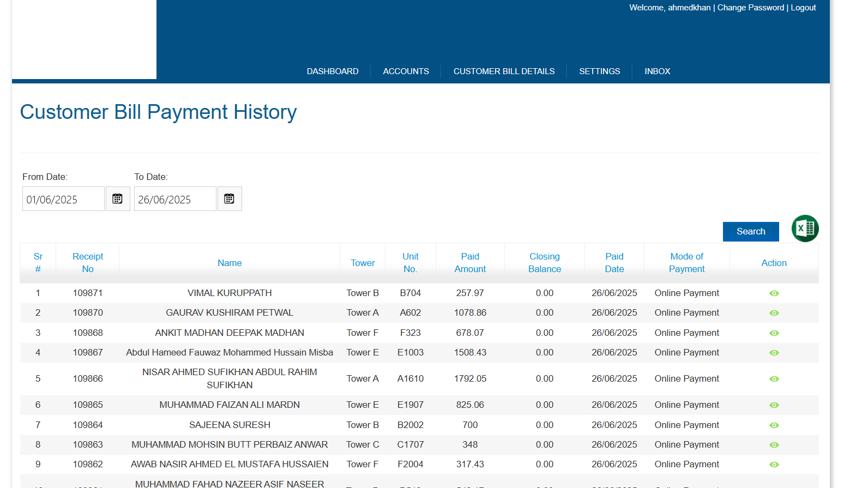Screen dimensions: 868x488
Task: Click the To Date input field
Action: tap(175, 199)
